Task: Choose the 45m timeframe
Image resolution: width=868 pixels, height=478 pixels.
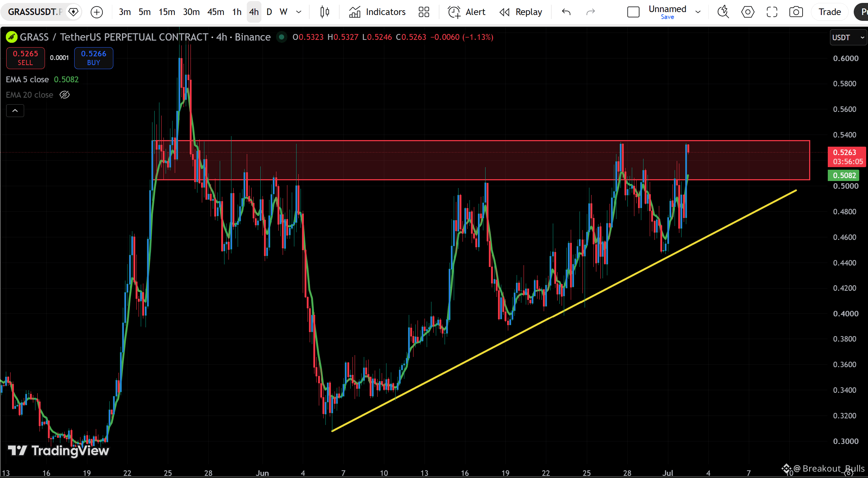Action: [x=216, y=12]
